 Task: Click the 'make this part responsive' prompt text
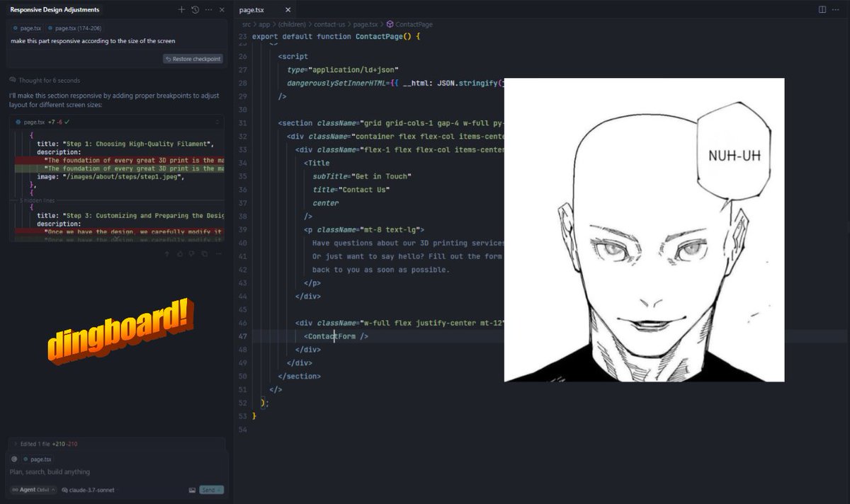93,41
